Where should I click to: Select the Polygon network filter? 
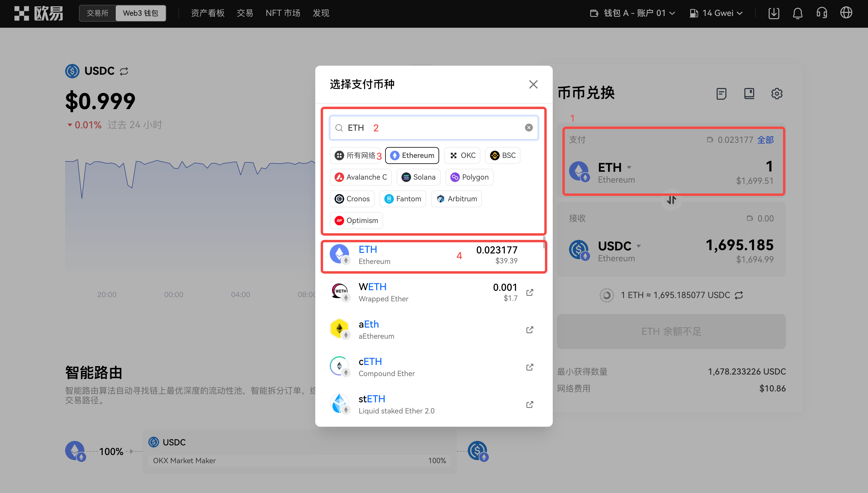(x=469, y=177)
